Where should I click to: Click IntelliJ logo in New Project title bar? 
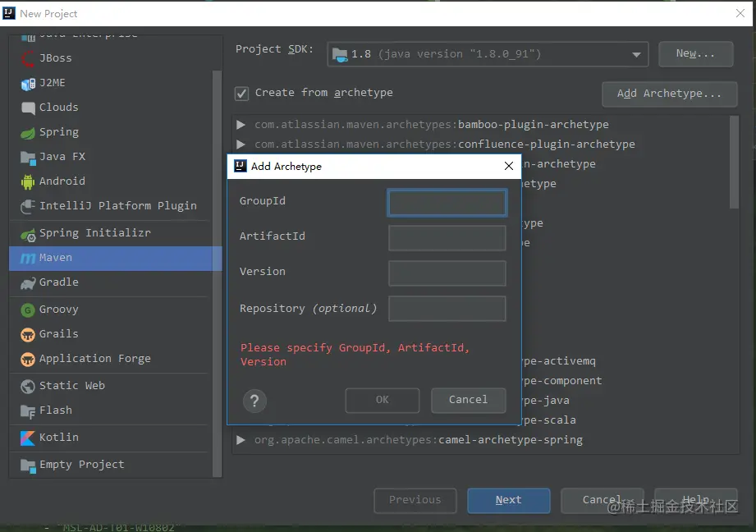tap(9, 13)
